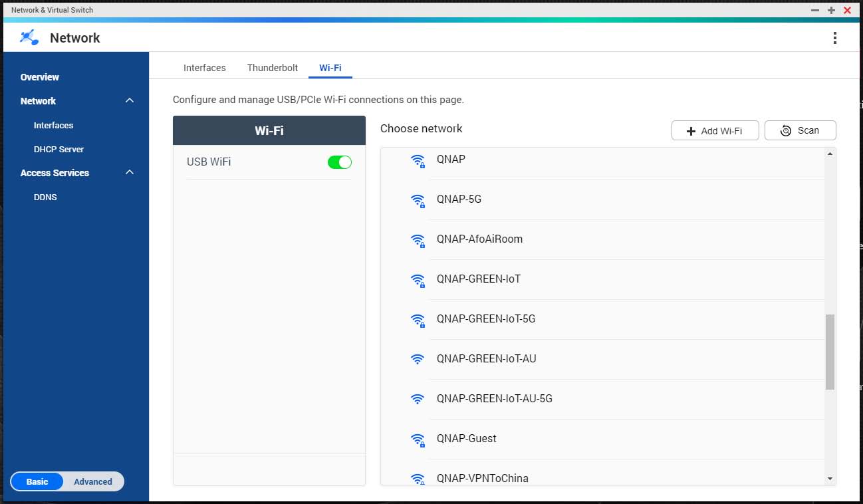Open DHCP Server in the sidebar
Screen dimensions: 863x504
[x=59, y=149]
